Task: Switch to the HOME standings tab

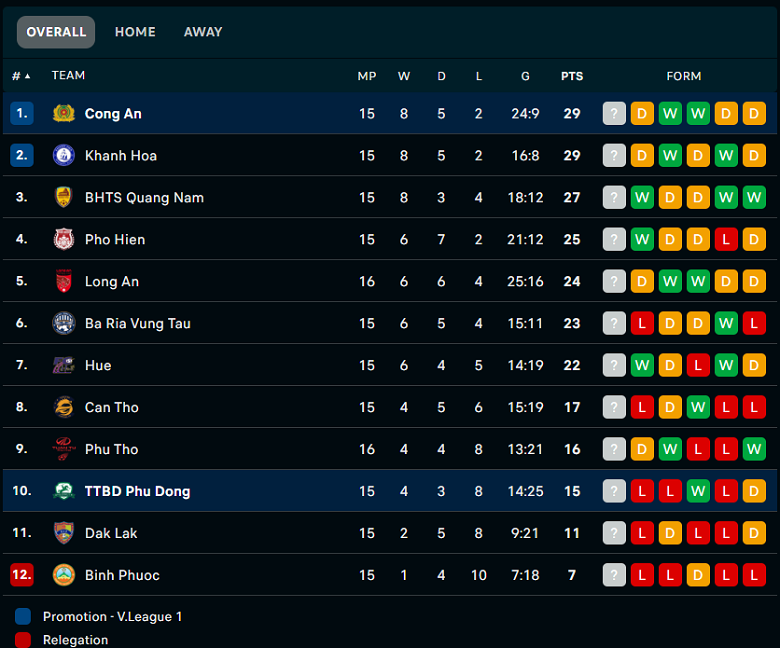Action: click(135, 32)
